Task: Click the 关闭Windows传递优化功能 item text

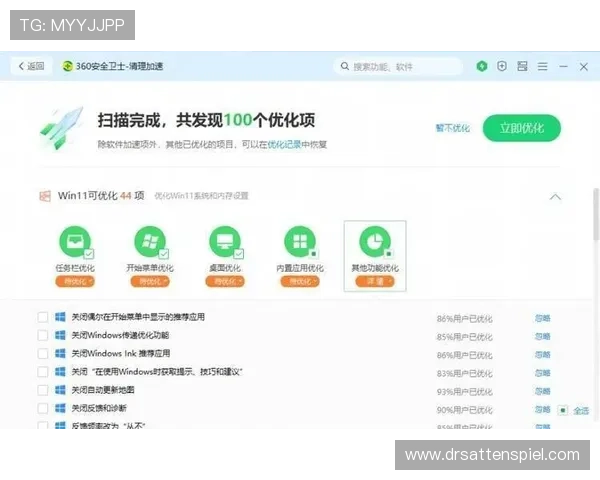Action: point(121,335)
